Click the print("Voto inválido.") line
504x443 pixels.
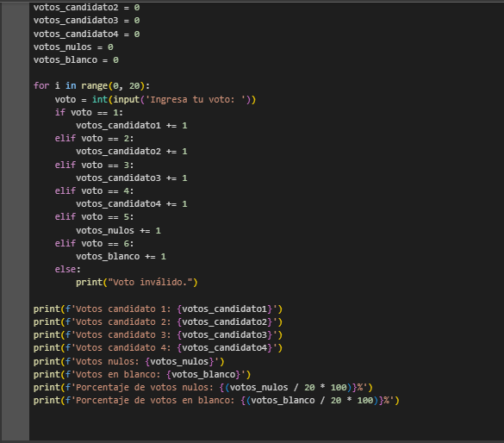pos(137,283)
